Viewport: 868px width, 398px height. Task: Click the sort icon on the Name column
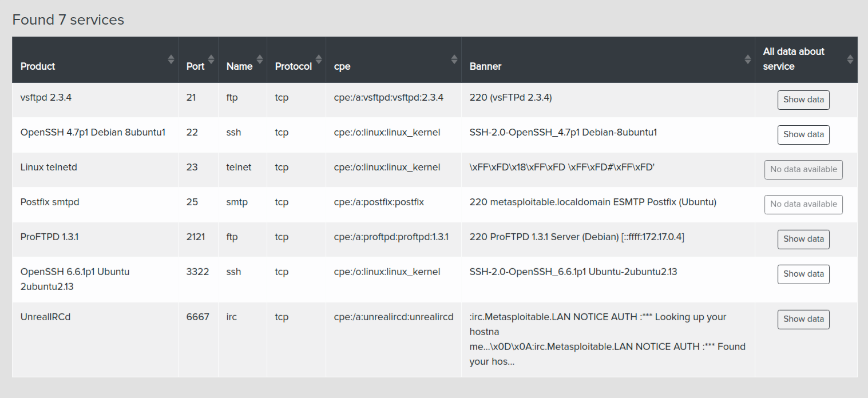point(259,59)
